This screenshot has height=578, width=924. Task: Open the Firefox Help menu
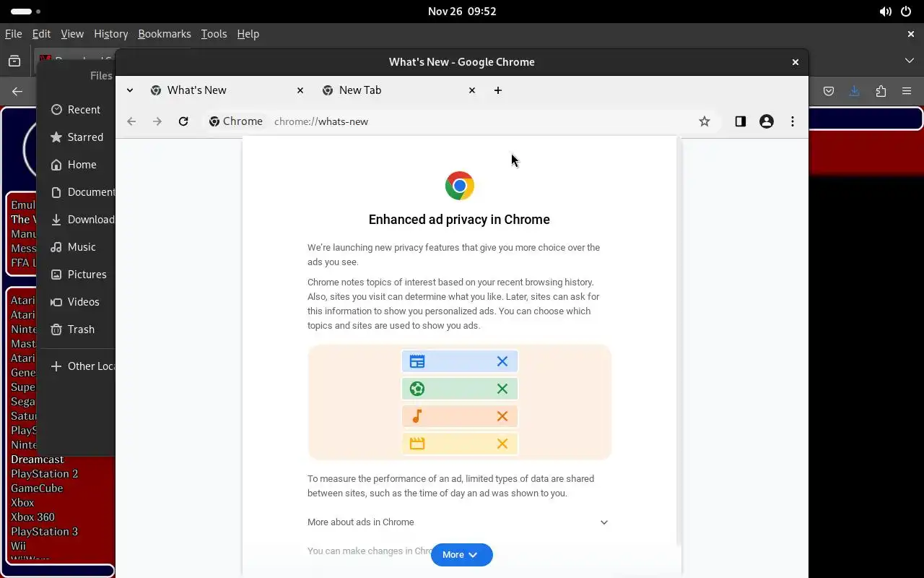pos(248,34)
